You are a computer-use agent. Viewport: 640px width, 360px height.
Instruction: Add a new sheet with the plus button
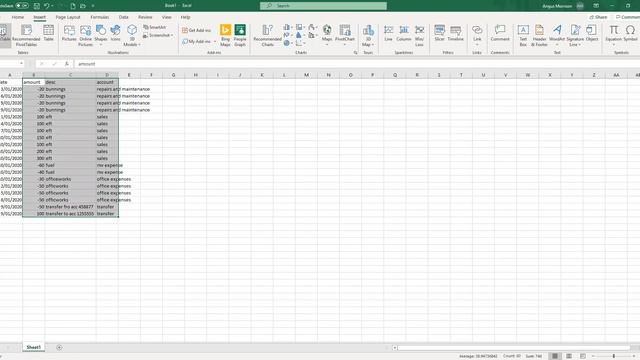[59, 347]
